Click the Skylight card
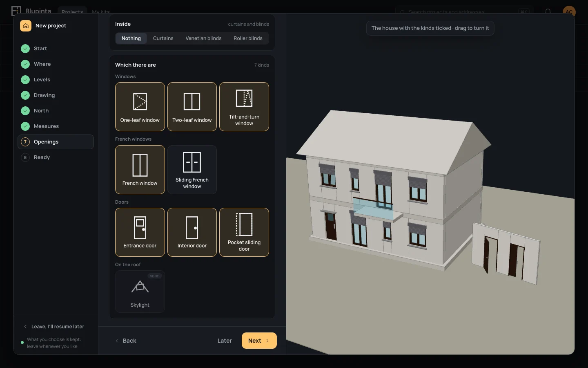This screenshot has width=588, height=368. tap(140, 292)
